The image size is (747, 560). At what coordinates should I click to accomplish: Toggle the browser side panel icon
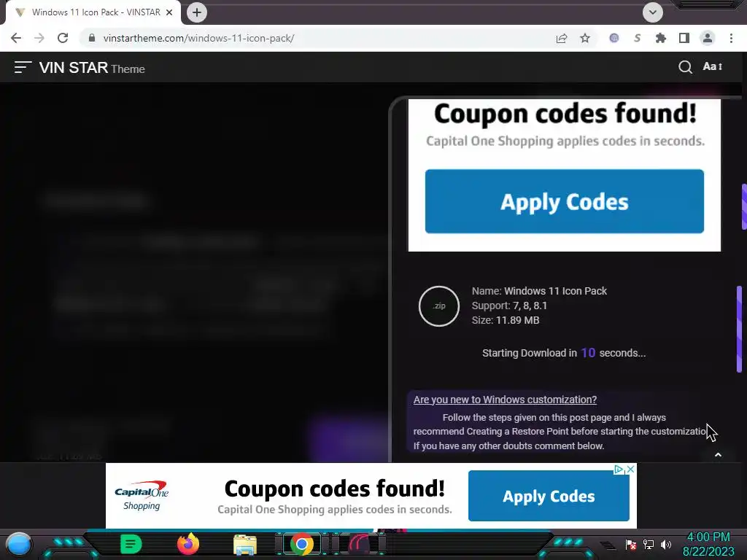point(684,38)
